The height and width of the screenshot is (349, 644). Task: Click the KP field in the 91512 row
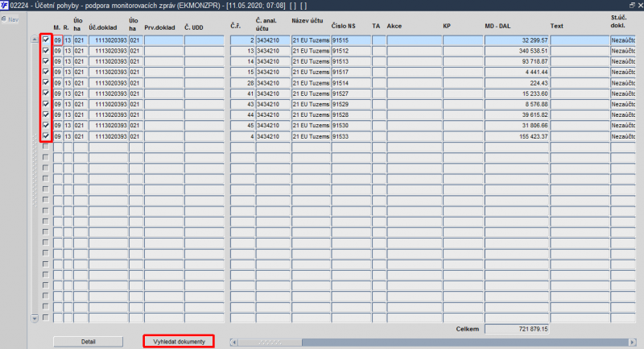coord(463,51)
